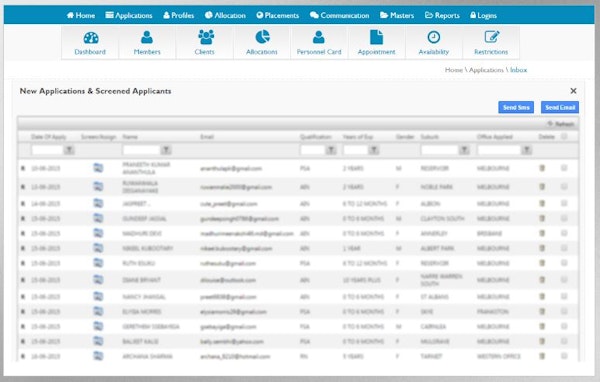Click Screen/Assign icon for Elysia Morris row
The image size is (600, 382).
(98, 312)
